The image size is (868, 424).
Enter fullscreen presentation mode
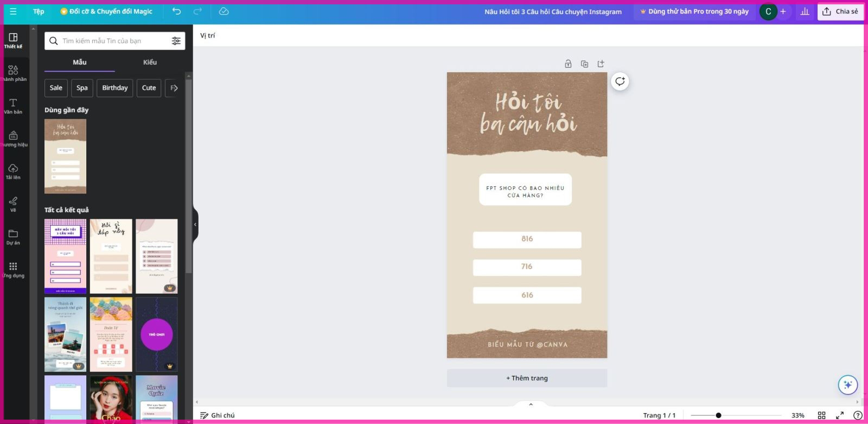tap(840, 415)
